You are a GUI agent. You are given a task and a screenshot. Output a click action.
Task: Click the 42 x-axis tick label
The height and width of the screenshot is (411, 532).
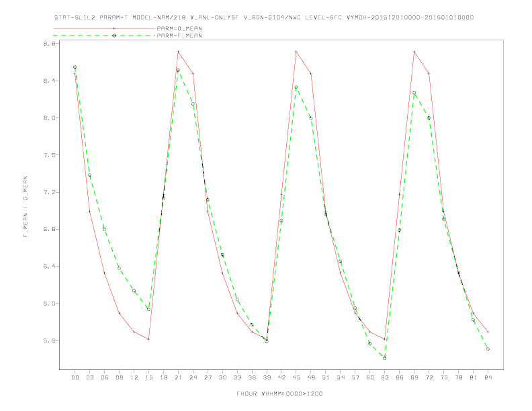click(x=281, y=377)
